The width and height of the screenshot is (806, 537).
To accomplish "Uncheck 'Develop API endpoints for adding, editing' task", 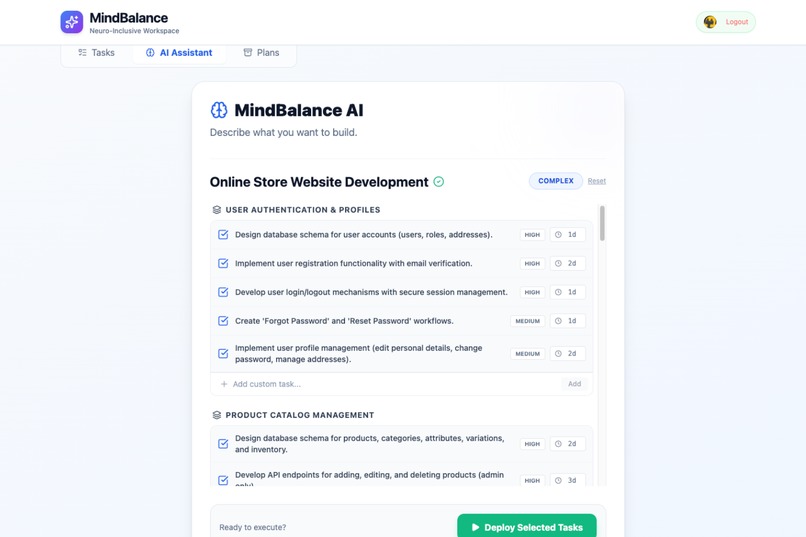I will click(223, 480).
